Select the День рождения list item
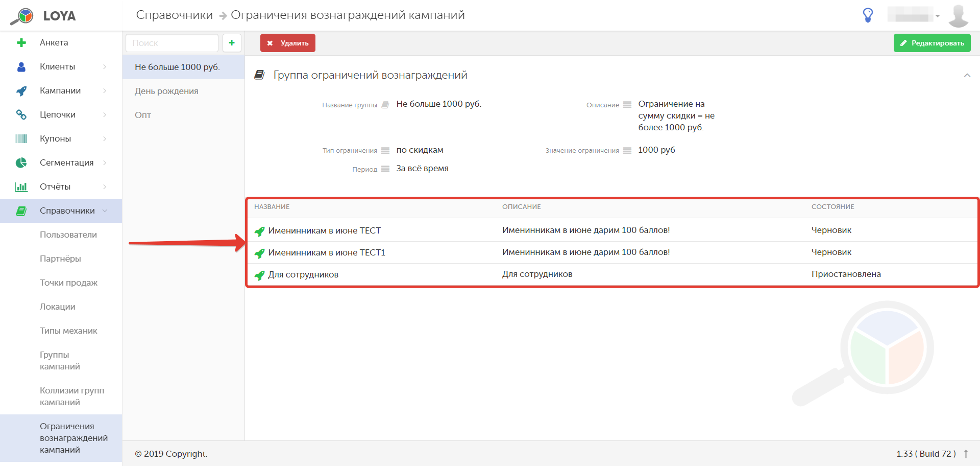Screen dimensions: 980x466 tap(183, 91)
